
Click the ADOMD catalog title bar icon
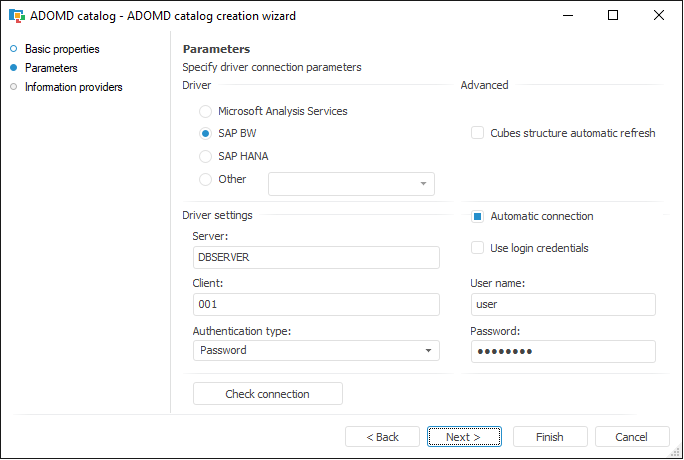(x=17, y=16)
